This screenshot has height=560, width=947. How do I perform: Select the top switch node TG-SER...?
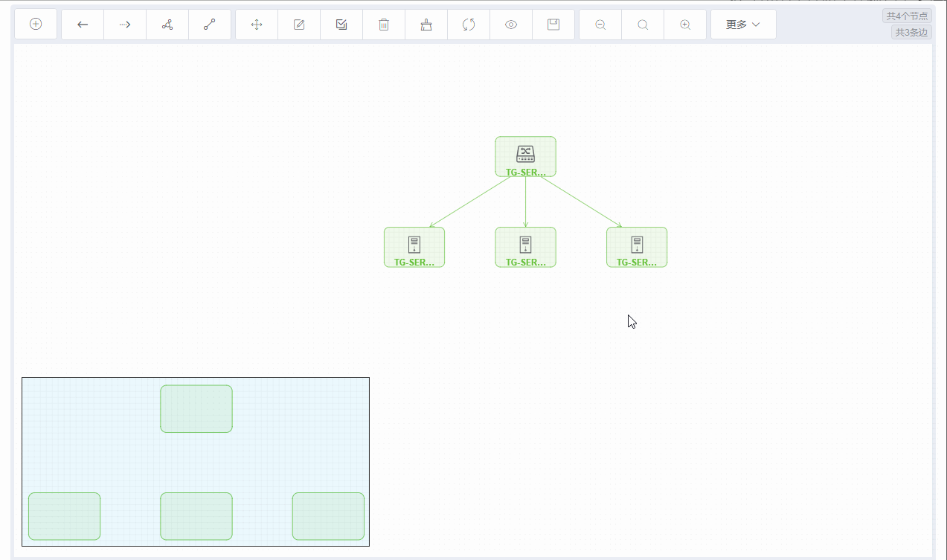pos(526,157)
